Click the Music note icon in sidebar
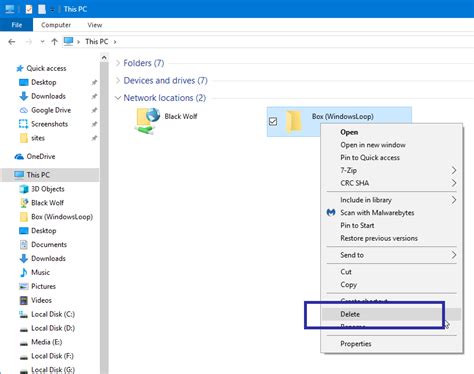 [24, 272]
